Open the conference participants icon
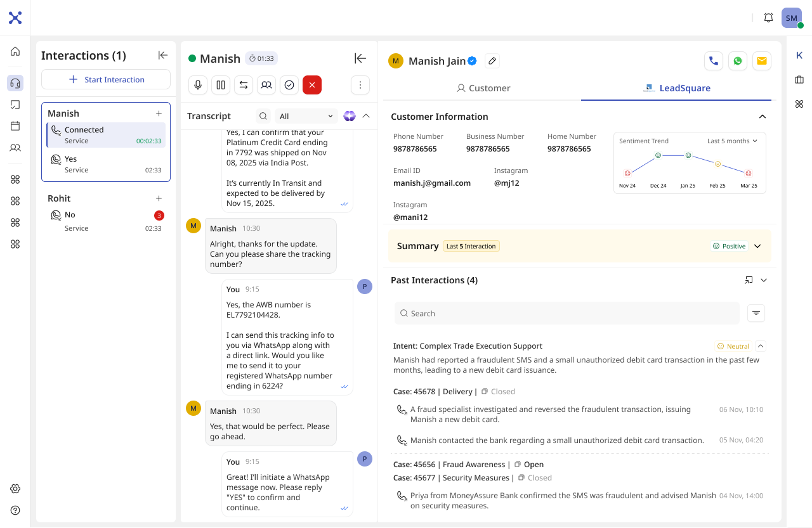Viewport: 812px width, 528px height. (266, 85)
